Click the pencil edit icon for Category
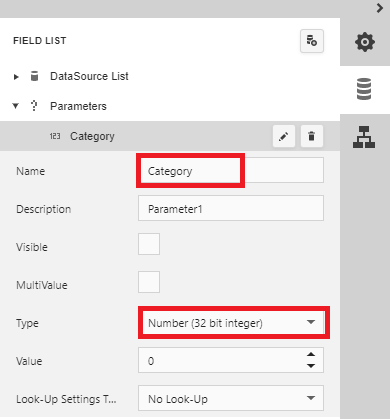 pyautogui.click(x=284, y=136)
